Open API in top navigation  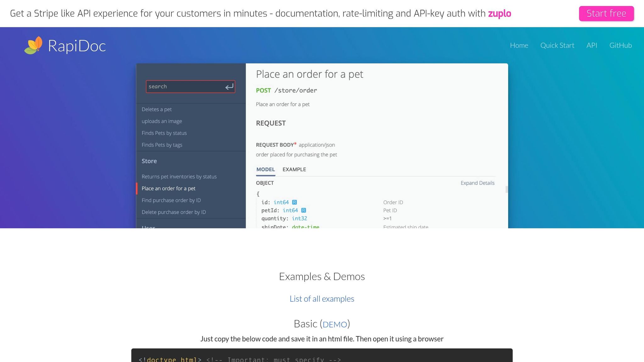[592, 45]
